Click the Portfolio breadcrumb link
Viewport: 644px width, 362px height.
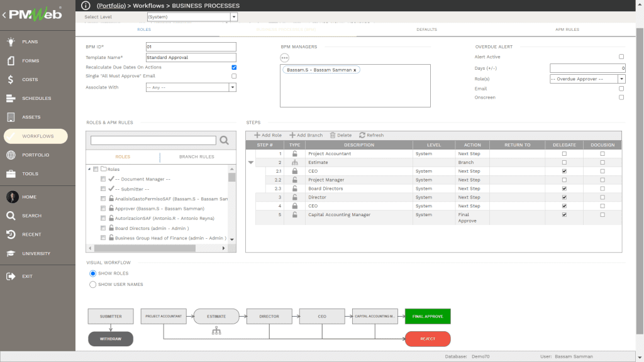pos(111,6)
